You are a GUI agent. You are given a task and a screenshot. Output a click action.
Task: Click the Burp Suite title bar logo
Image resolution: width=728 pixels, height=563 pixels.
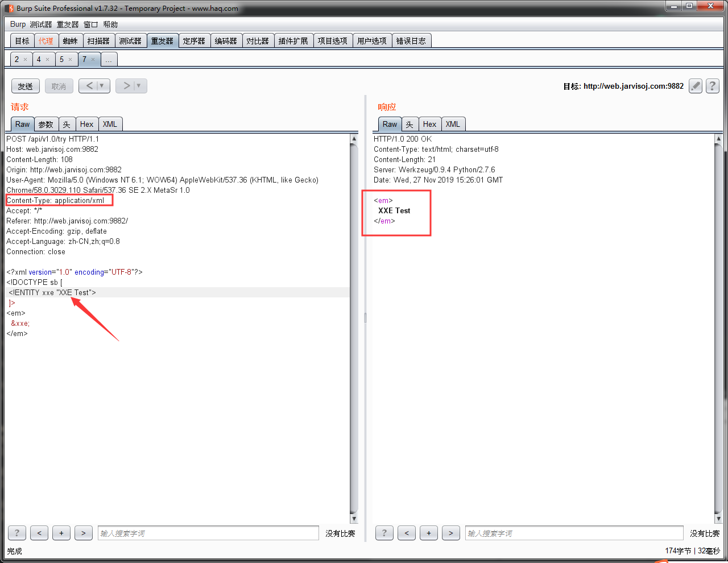pyautogui.click(x=9, y=8)
